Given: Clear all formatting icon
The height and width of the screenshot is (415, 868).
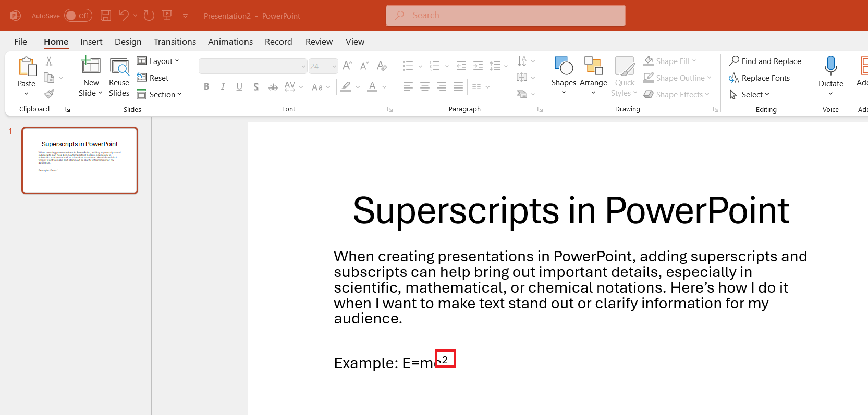Looking at the screenshot, I should point(382,66).
